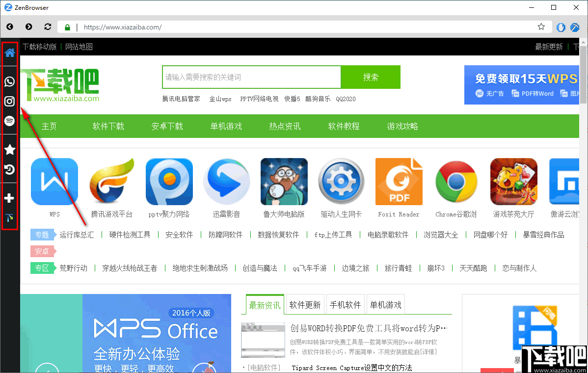588x373 pixels.
Task: Open WhatsApp from the sidebar
Action: coord(9,81)
